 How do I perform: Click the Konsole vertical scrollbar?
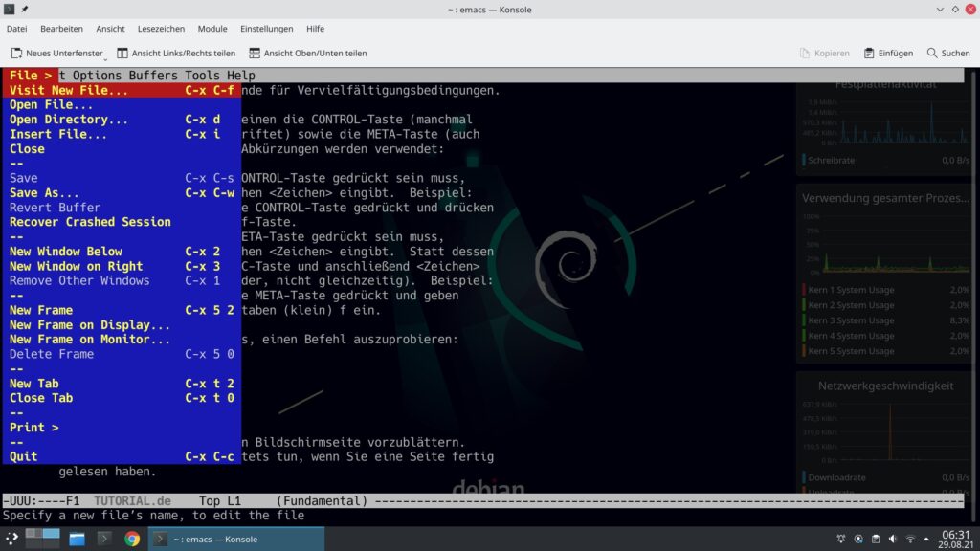point(974,297)
